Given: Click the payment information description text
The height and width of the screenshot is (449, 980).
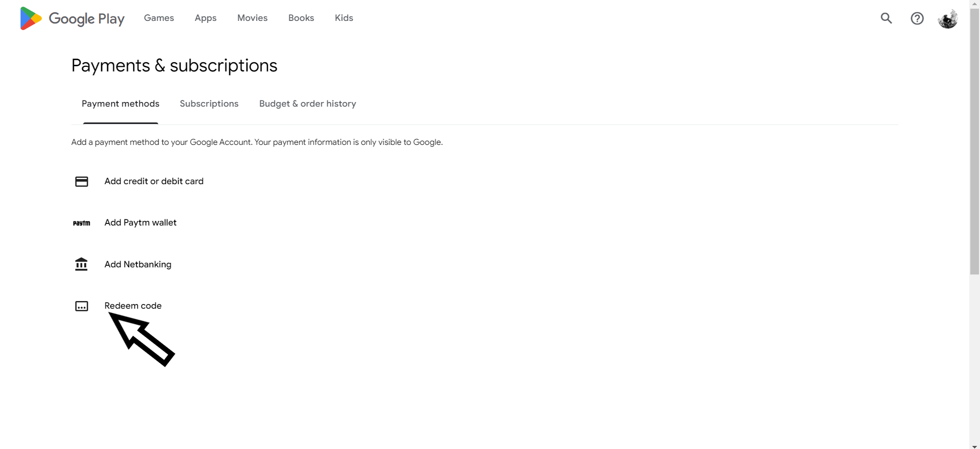Looking at the screenshot, I should click(x=257, y=142).
